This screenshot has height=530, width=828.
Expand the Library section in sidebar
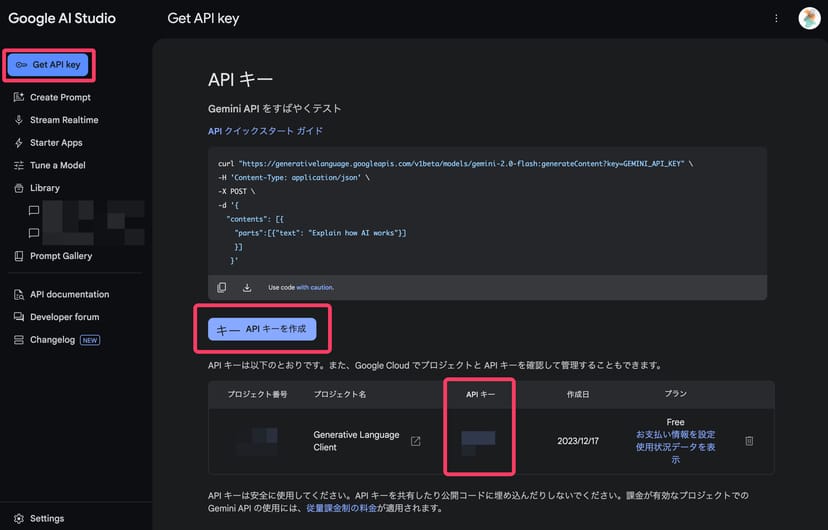44,188
